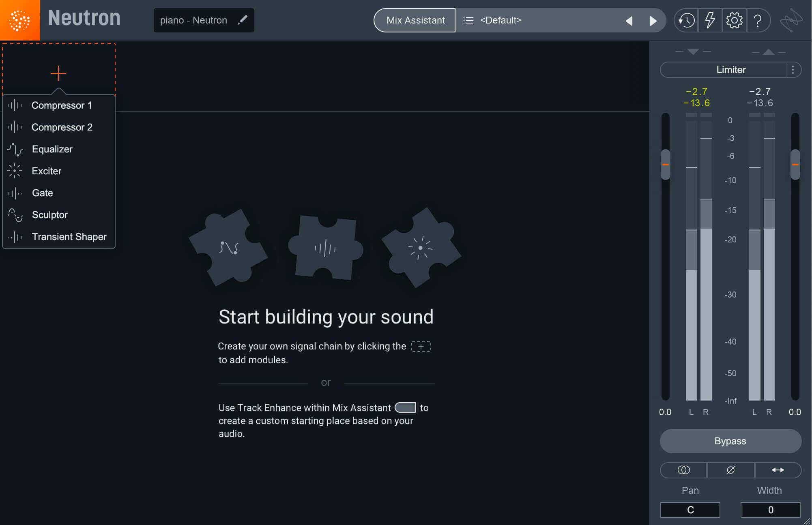
Task: Click the resize grip in the bottom-right corner
Action: (x=807, y=521)
